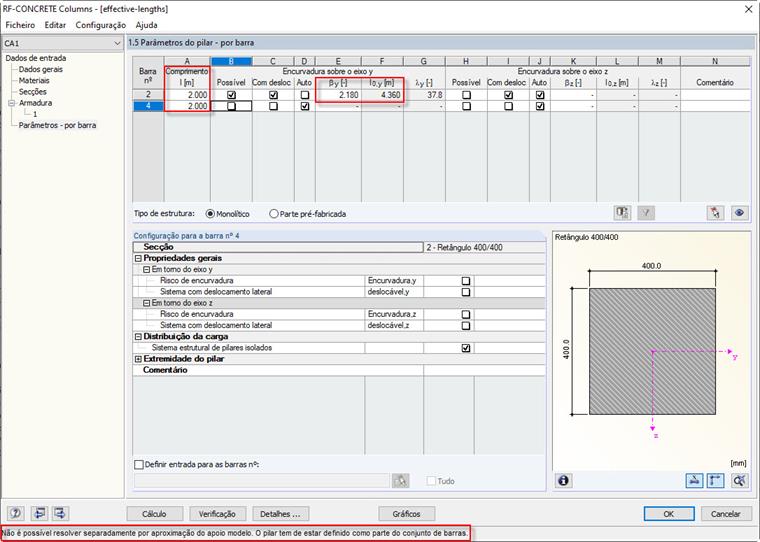Open the help icon at bottom left
This screenshot has width=760, height=542.
[x=16, y=513]
